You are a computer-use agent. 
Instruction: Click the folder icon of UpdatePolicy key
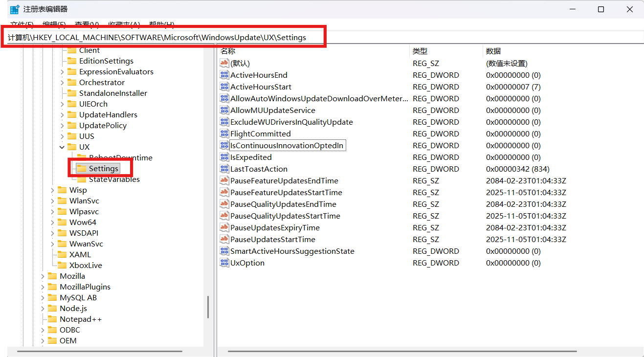coord(72,125)
